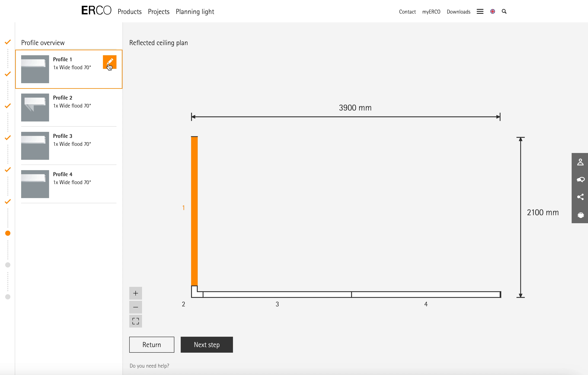Zoom in with the plus button

click(135, 293)
